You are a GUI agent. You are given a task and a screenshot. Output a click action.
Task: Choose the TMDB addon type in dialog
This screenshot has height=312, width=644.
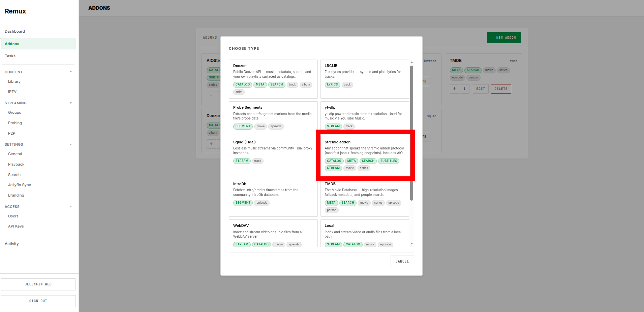click(365, 197)
